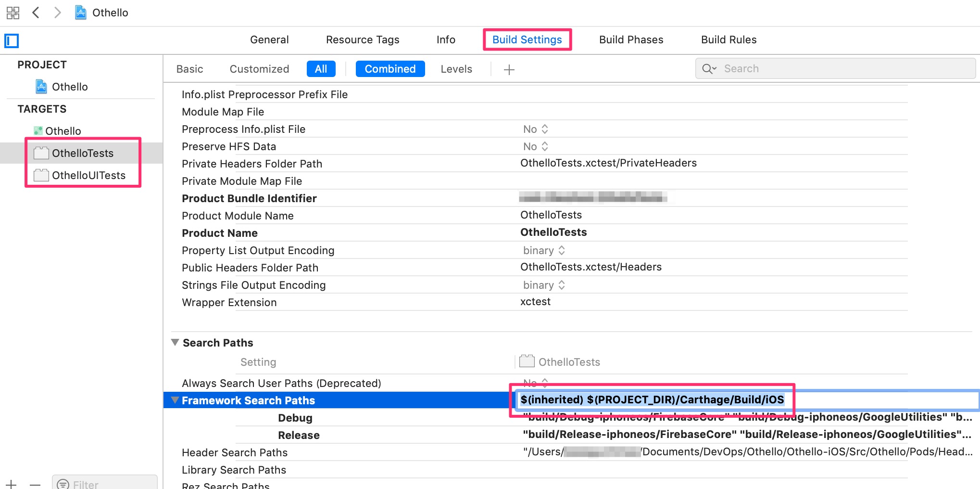Open the Project Navigator icon top left
Viewport: 980px width, 489px height.
13,13
